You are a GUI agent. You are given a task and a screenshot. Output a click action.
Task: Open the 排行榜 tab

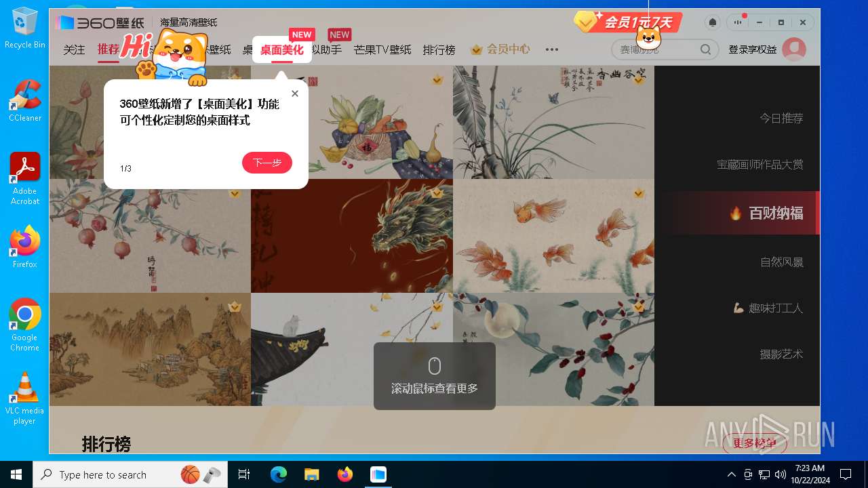coord(439,49)
